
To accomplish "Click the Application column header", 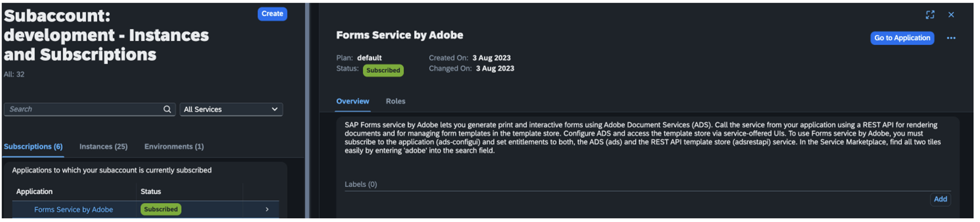I will pos(34,191).
